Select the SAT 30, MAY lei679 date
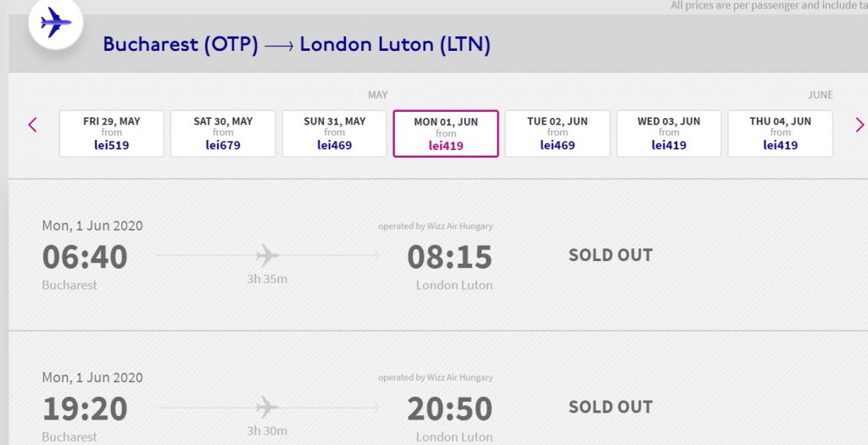868x445 pixels. [x=223, y=133]
